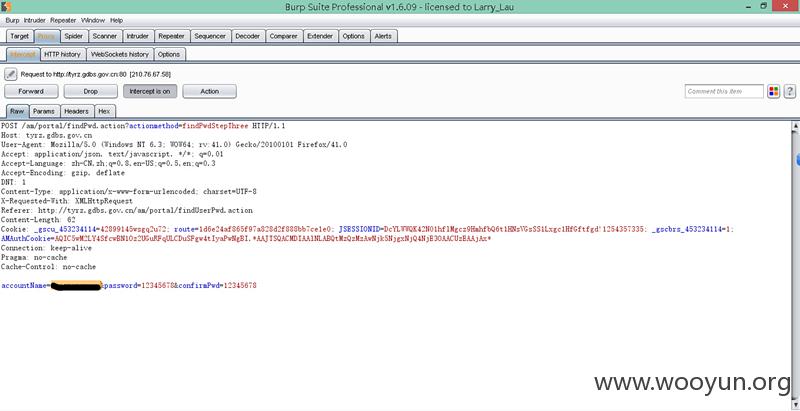800x411 pixels.
Task: Click the Referer header line
Action: coord(127,210)
